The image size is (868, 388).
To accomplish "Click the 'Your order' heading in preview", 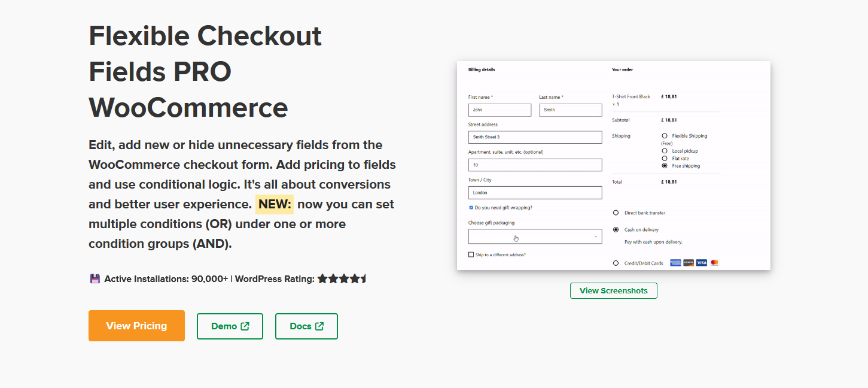I will (x=622, y=69).
